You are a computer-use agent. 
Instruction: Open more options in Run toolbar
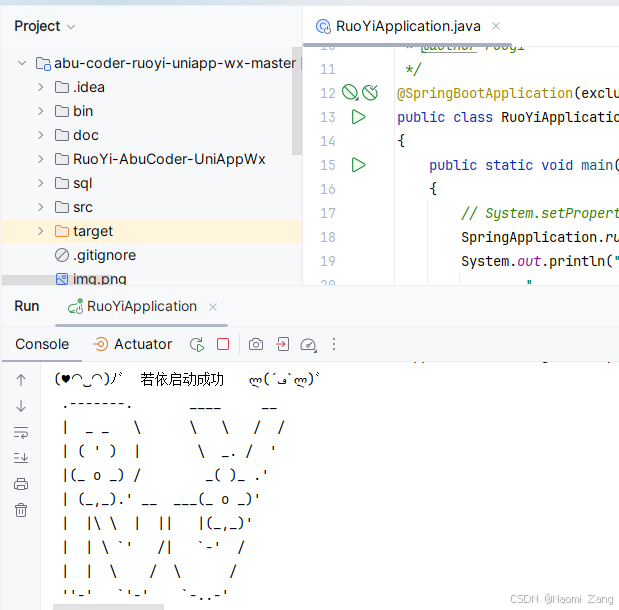[x=334, y=344]
